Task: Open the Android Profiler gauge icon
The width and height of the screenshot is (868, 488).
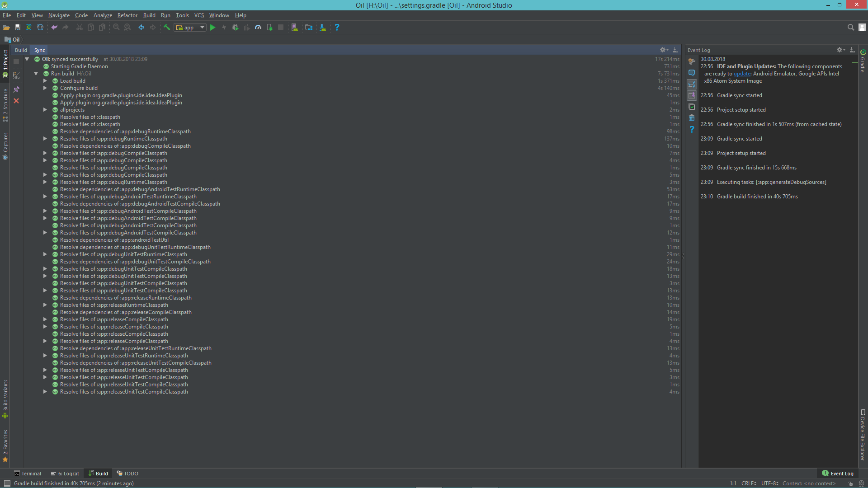Action: click(x=258, y=28)
